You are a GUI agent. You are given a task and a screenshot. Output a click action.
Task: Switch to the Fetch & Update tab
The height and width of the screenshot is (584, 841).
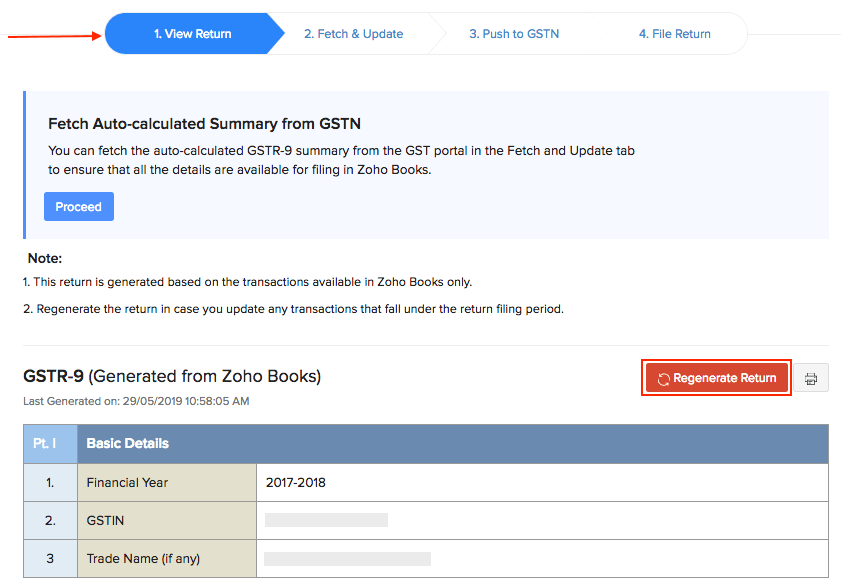click(x=353, y=33)
